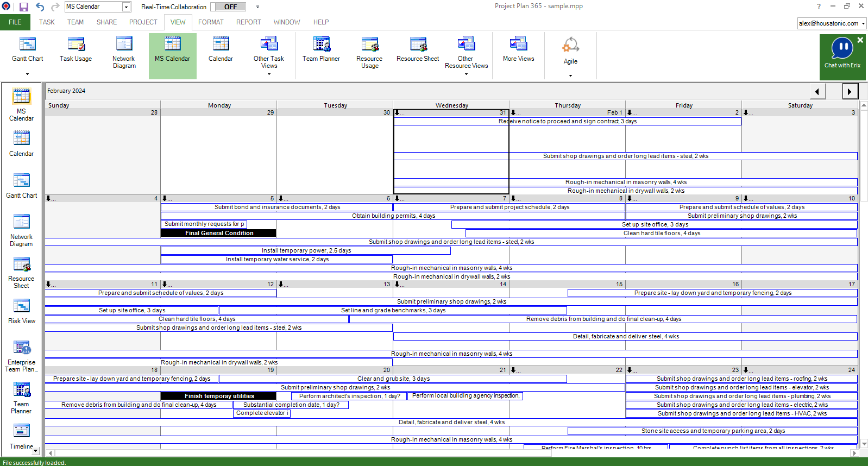
Task: Open Enterprise Team Planner sidebar icon
Action: tap(22, 356)
